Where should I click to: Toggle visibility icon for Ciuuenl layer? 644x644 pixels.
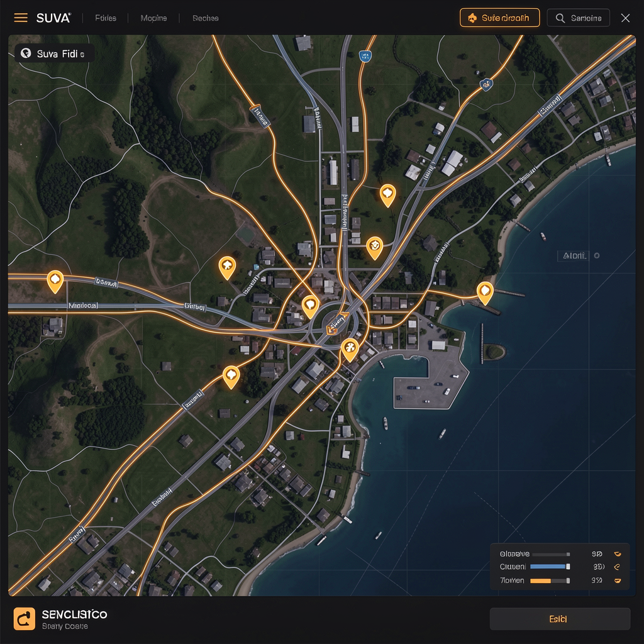pyautogui.click(x=617, y=567)
